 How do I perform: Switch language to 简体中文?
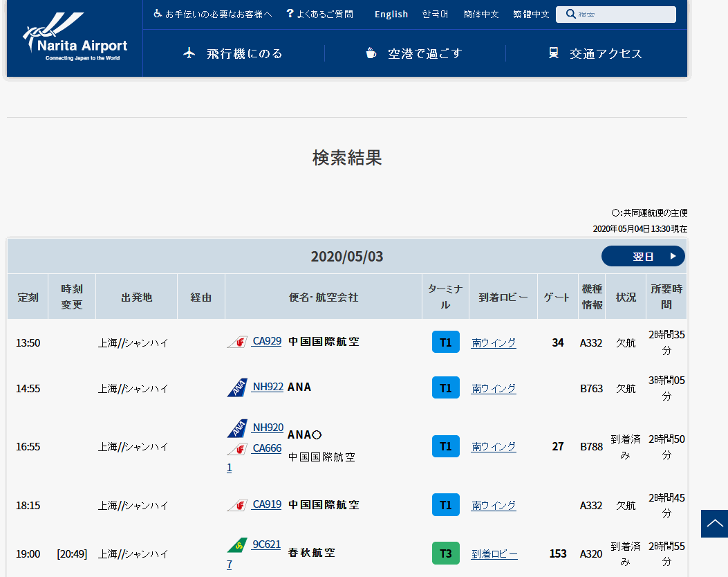[481, 14]
